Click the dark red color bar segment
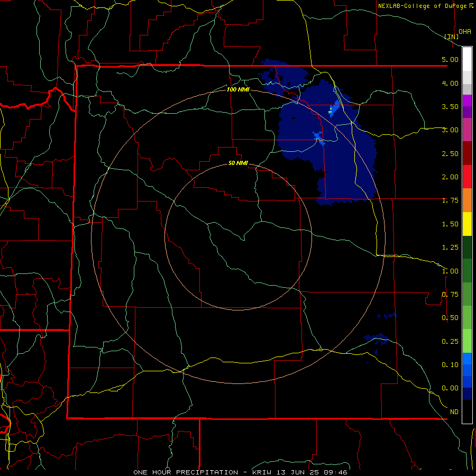Image resolution: width=476 pixels, height=476 pixels. (467, 153)
